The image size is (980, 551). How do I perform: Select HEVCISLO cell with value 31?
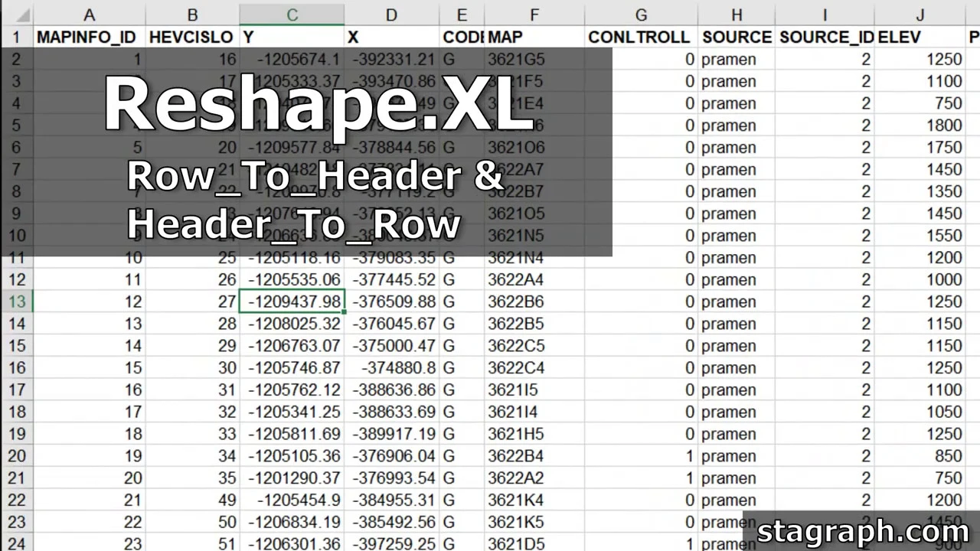click(192, 390)
